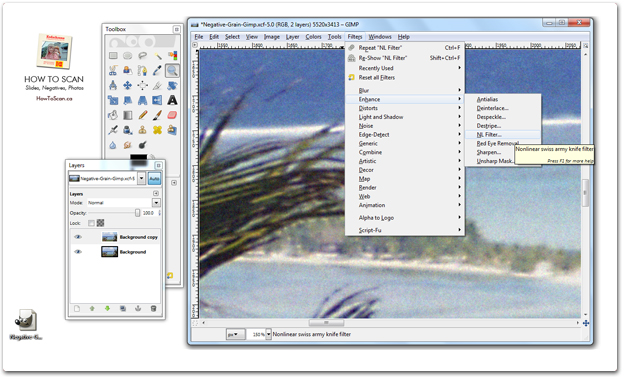Click the horizontal scrollbar thumb below canvas
Screen dimensions: 630x377
[x=326, y=322]
